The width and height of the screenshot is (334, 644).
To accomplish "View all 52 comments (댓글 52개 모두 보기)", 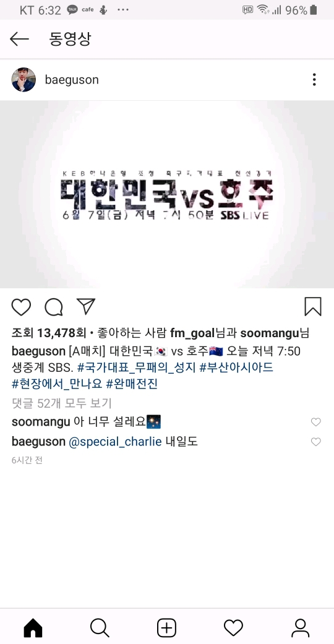I will point(62,403).
